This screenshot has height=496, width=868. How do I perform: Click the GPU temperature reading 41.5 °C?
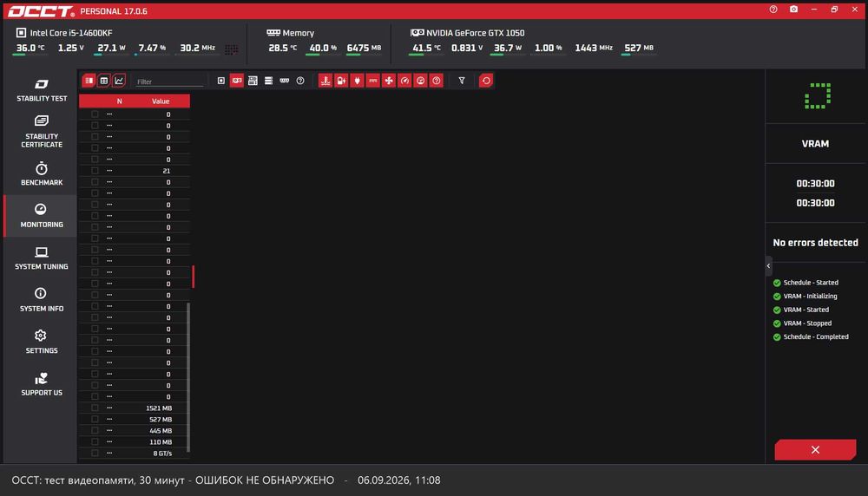426,48
